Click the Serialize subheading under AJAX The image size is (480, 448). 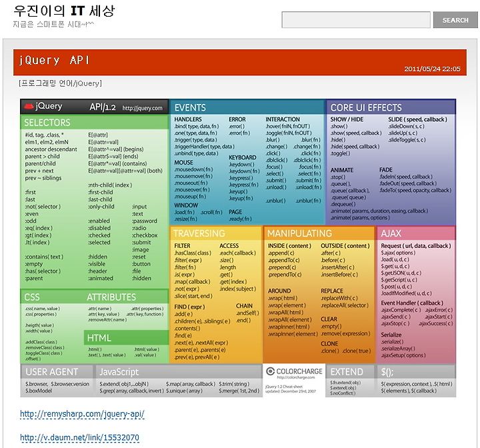click(x=391, y=335)
